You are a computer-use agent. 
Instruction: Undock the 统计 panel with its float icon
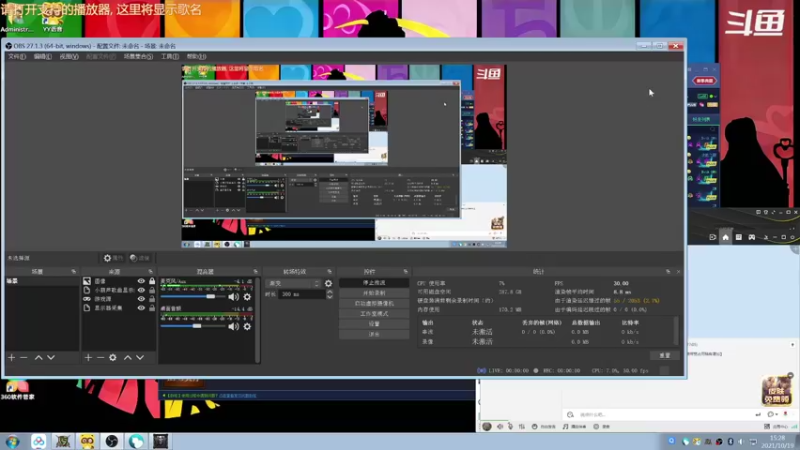click(668, 271)
